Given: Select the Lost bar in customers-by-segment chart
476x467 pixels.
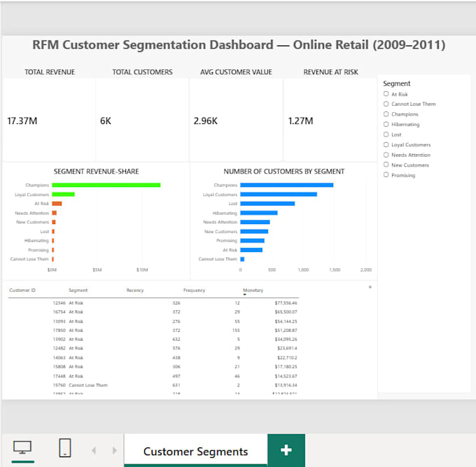Looking at the screenshot, I should tap(267, 204).
